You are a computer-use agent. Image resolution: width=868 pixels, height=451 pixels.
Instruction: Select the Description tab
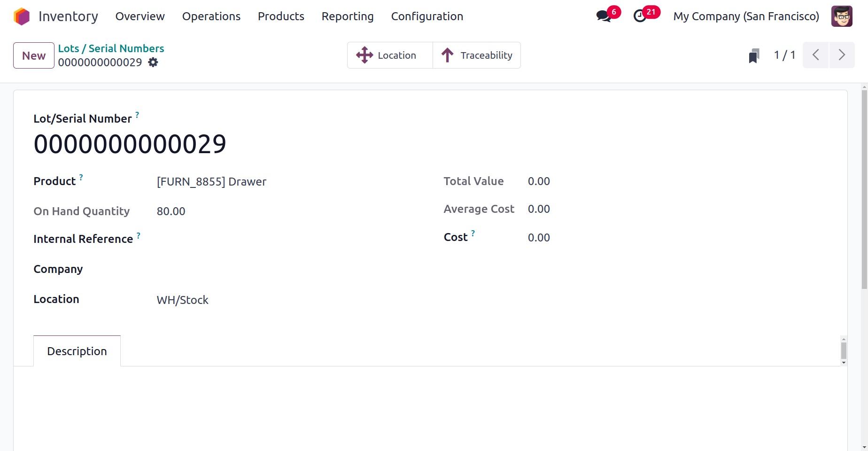coord(77,351)
